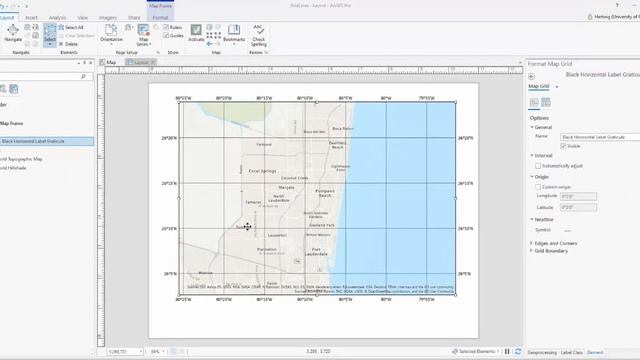Select Map Frame item in Contents
640x360 pixels.
tap(11, 123)
